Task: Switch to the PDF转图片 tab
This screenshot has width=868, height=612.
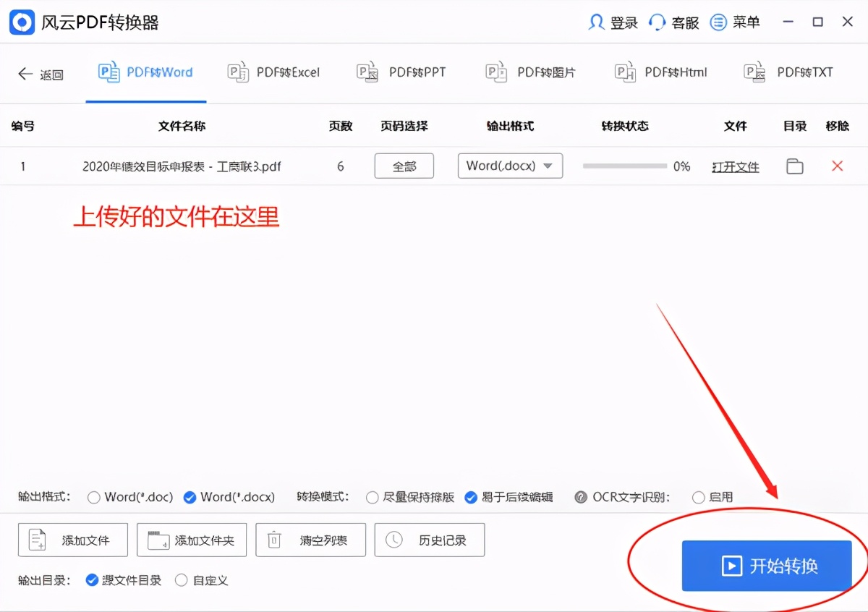Action: pyautogui.click(x=530, y=72)
